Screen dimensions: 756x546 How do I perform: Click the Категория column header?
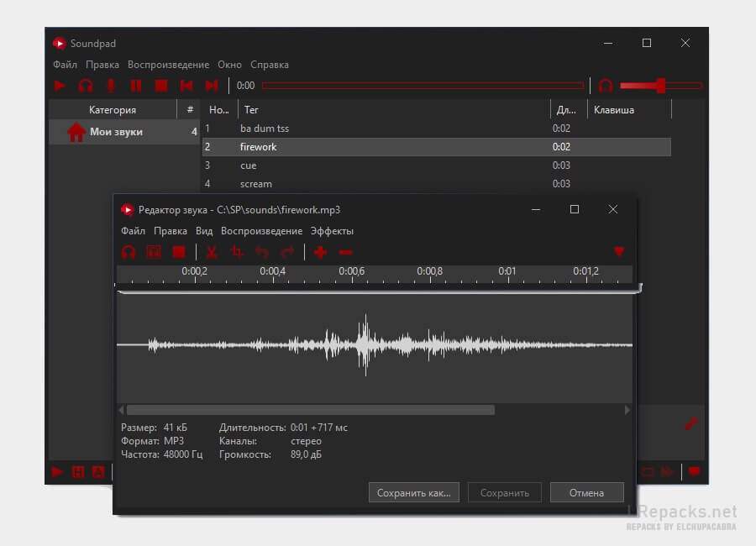pos(113,110)
